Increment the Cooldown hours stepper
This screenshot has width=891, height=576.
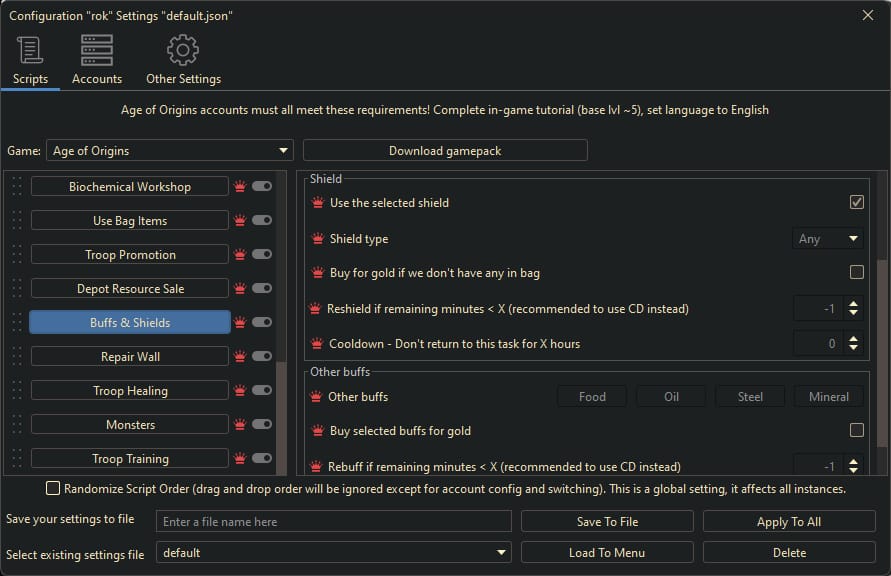[852, 339]
